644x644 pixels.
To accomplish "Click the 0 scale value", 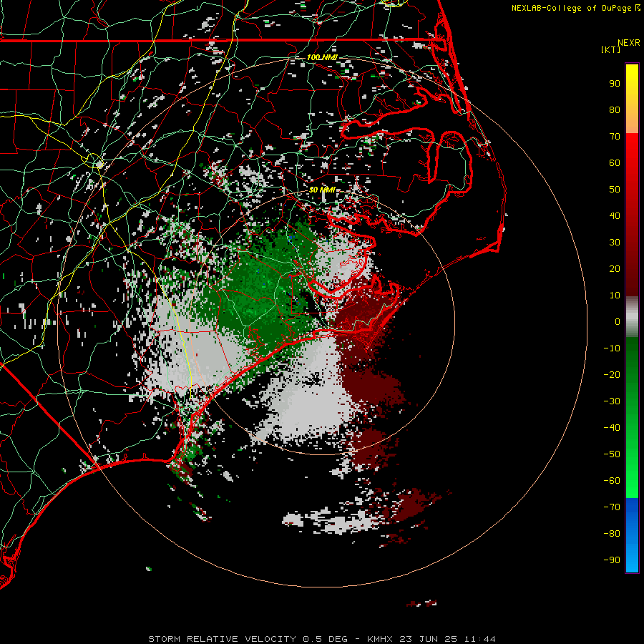I will click(x=618, y=322).
